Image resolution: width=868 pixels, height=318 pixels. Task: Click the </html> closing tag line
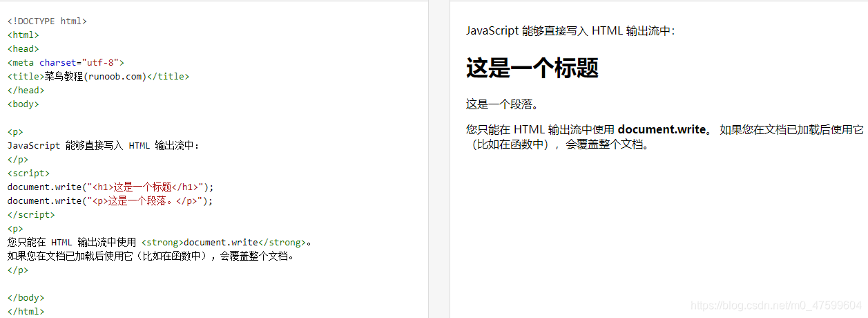pos(26,311)
